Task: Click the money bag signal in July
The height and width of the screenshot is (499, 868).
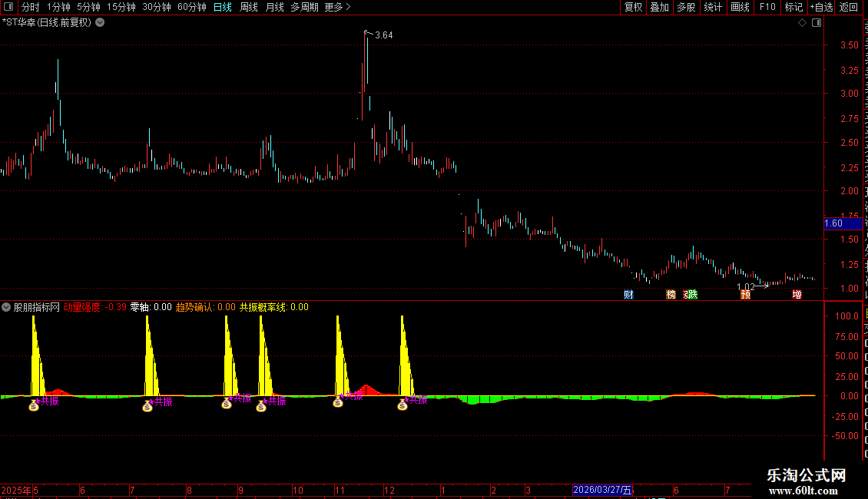Action: 147,407
